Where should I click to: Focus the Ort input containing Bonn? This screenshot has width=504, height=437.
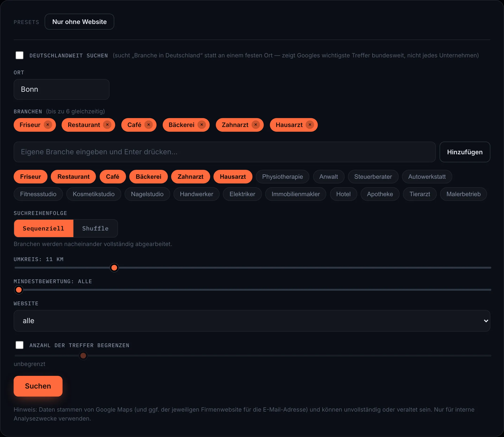[61, 89]
